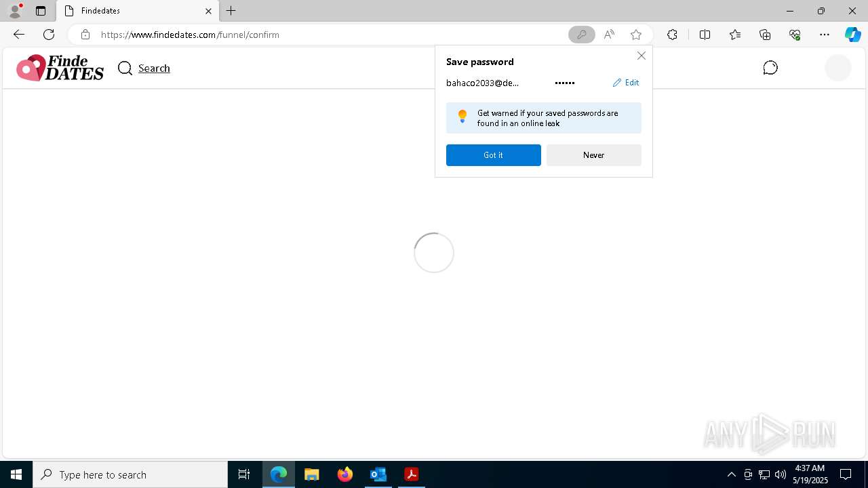Close the Findedates tab
868x488 pixels.
[208, 11]
